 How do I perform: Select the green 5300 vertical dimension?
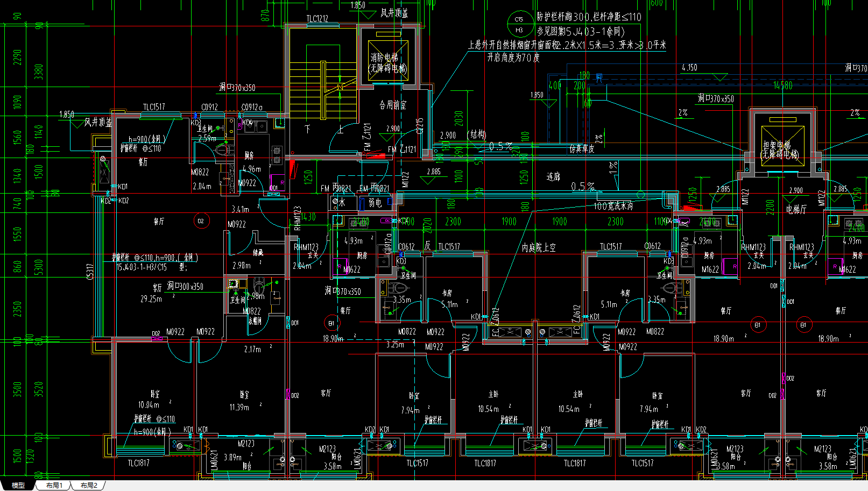[x=39, y=267]
